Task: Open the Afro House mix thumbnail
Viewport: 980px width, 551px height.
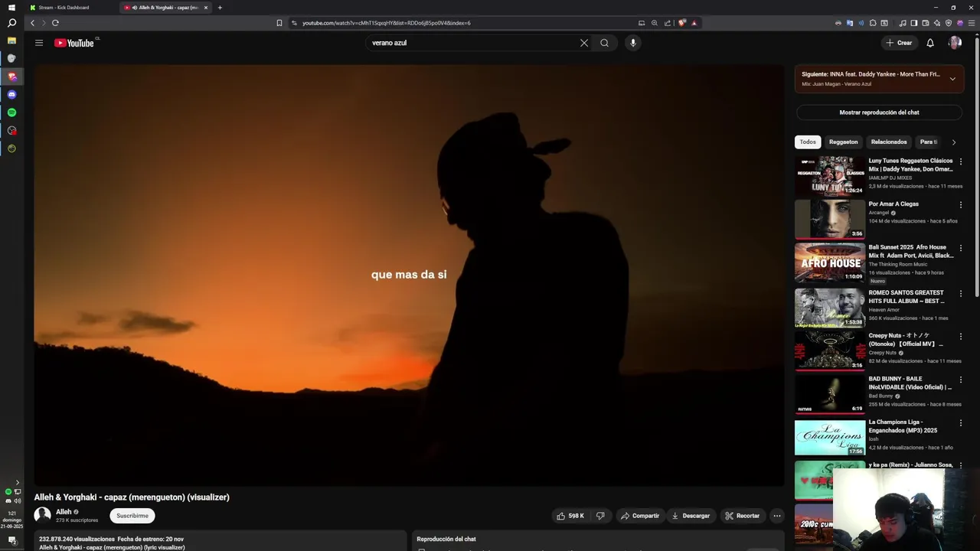Action: click(830, 262)
